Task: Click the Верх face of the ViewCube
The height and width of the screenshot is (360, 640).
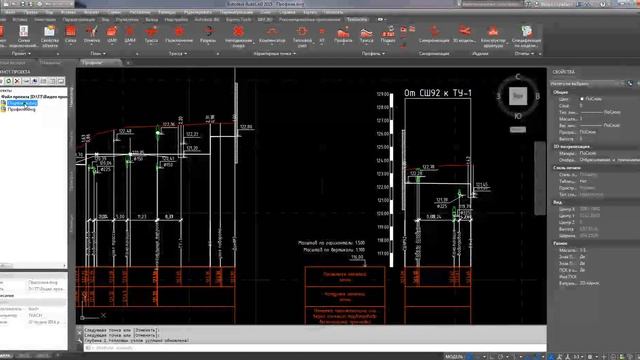Action: (x=518, y=96)
